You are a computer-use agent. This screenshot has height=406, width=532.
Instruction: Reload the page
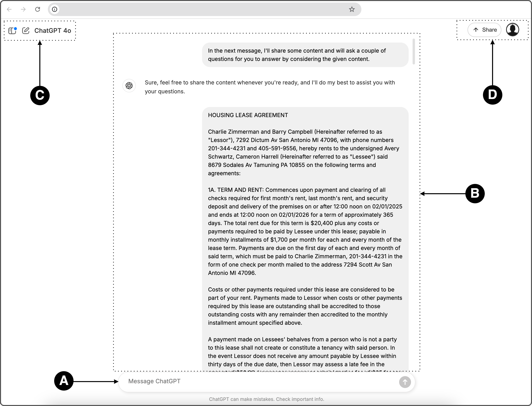click(x=37, y=9)
